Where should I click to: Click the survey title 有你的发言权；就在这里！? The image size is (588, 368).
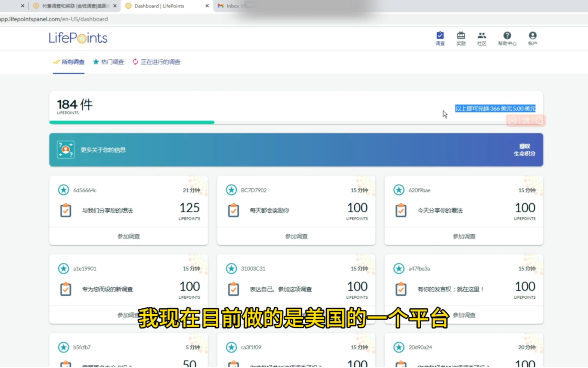click(x=451, y=289)
